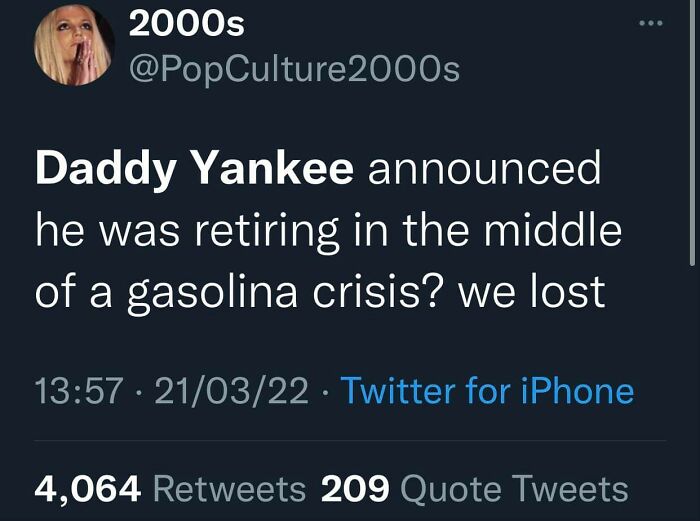Click the bold "Daddy Yankee" text
Image resolution: width=700 pixels, height=521 pixels.
coord(194,170)
